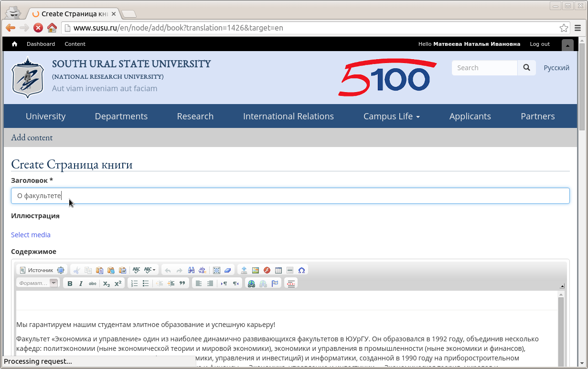Click the insert link globe icon
This screenshot has width=588, height=369.
click(251, 284)
